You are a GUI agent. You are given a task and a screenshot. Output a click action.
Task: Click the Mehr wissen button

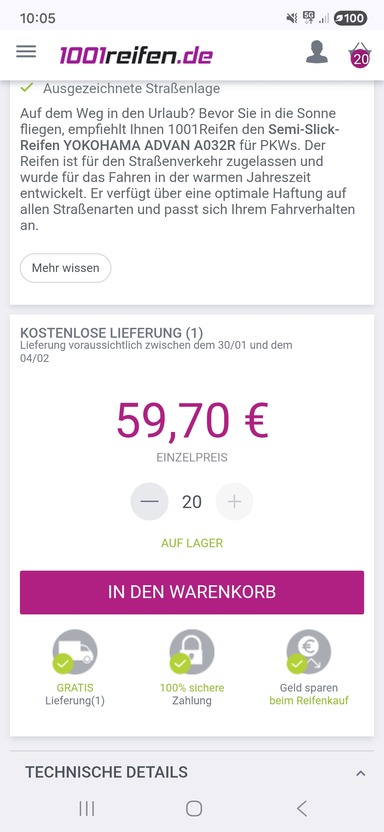point(66,268)
